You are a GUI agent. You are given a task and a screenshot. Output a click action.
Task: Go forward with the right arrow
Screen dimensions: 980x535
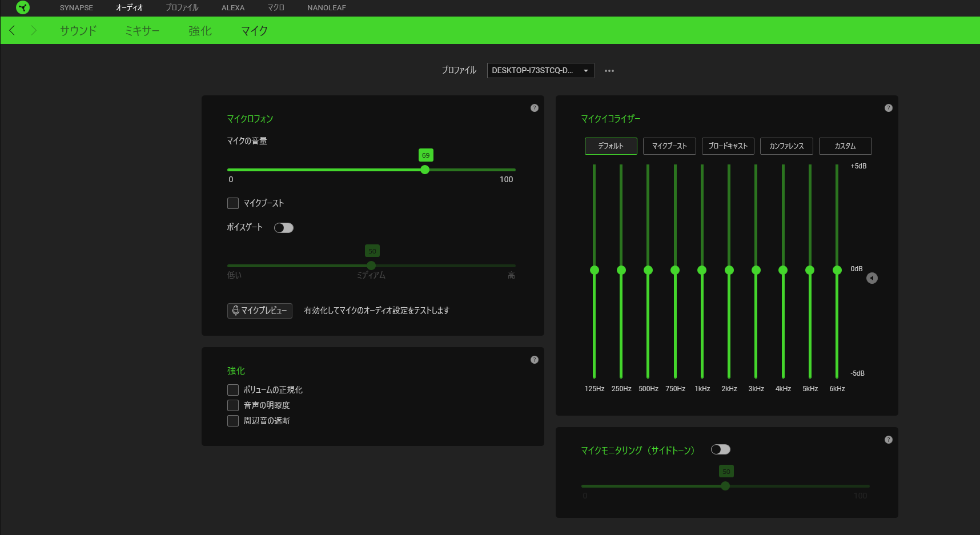tap(34, 30)
